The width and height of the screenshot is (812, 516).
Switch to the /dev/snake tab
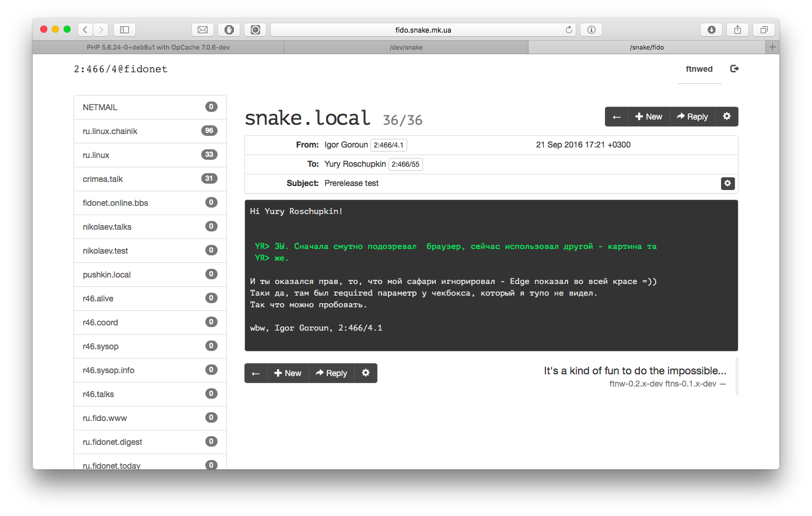point(406,47)
